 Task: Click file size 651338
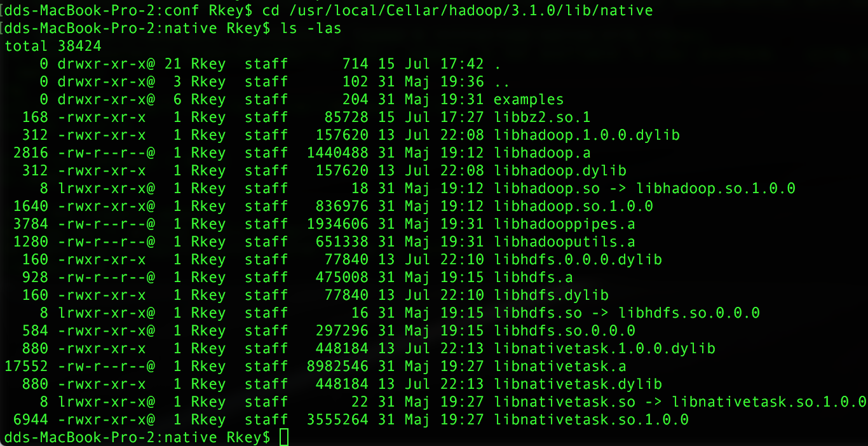point(342,242)
